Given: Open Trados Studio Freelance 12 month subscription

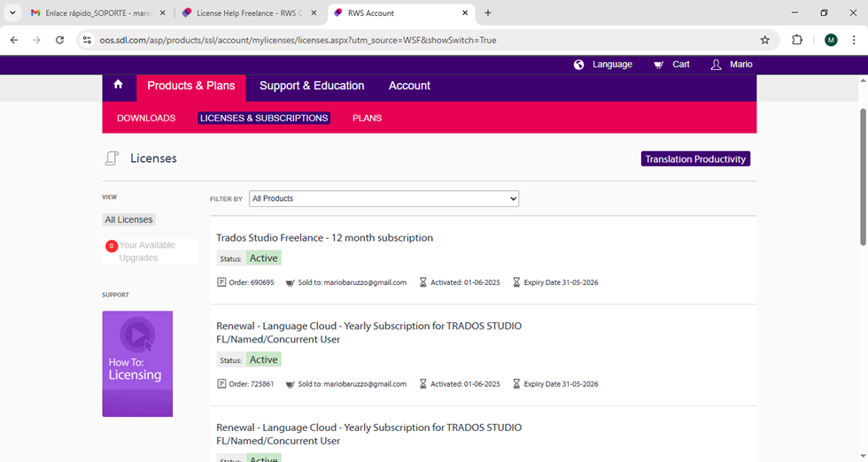Looking at the screenshot, I should 324,237.
